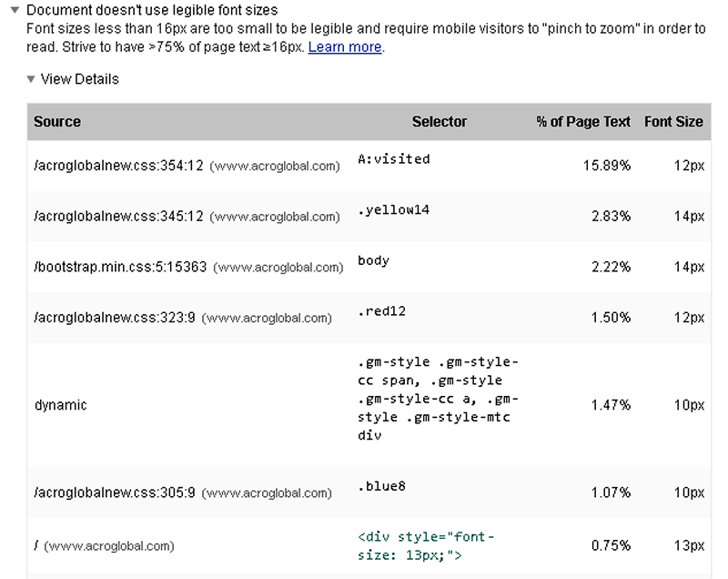Viewport: 728px width, 579px height.
Task: Open source /acroglobalnew.css:354:12
Action: (118, 166)
